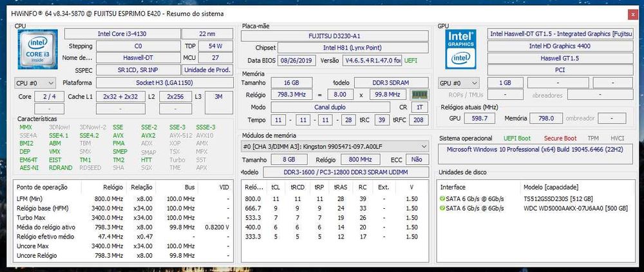
Task: Click the BIOS version V4.6.5.4 field
Action: 372,61
